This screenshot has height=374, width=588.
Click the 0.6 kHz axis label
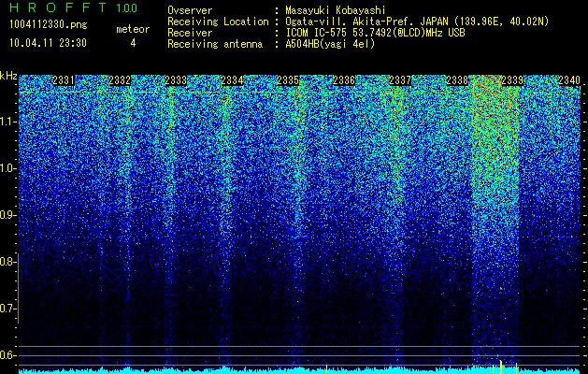(x=7, y=355)
